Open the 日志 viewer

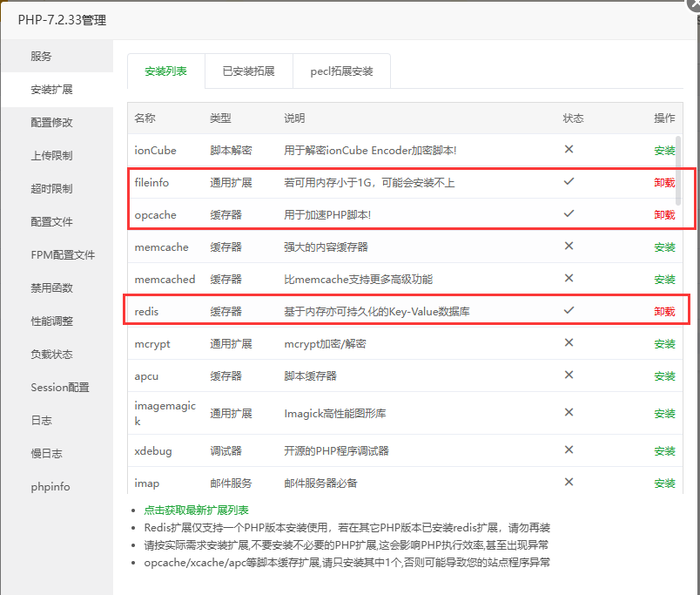(x=43, y=420)
